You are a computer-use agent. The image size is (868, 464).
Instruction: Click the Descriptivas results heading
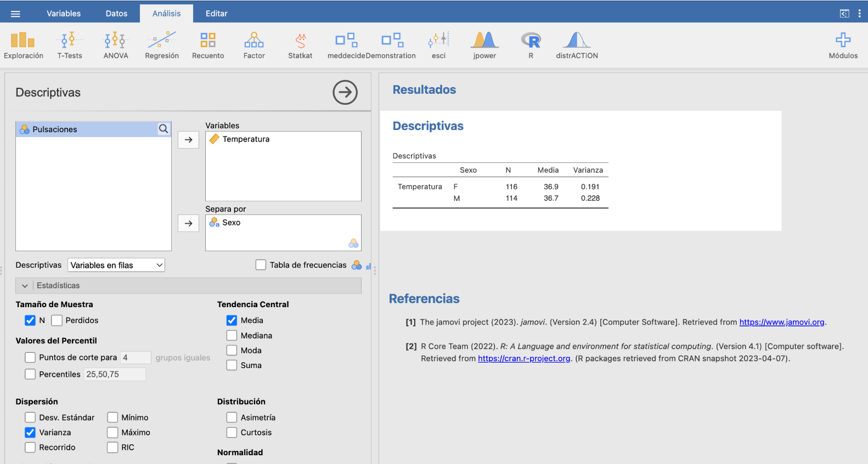[x=428, y=126]
